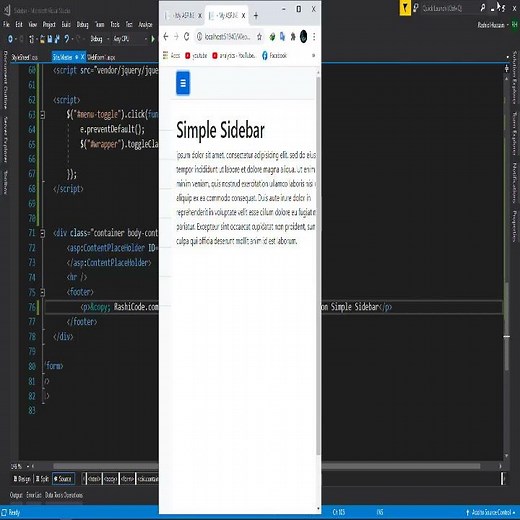This screenshot has height=520, width=520.
Task: Click the green browser extension icon
Action: [x=272, y=37]
